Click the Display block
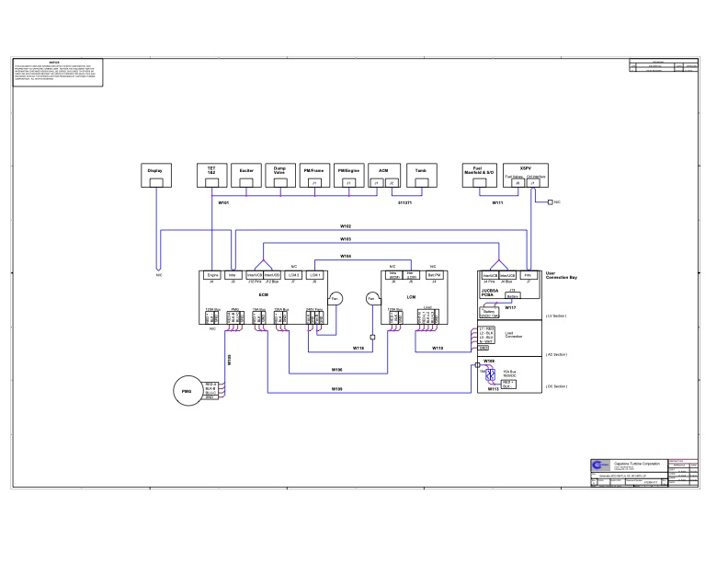Image resolution: width=728 pixels, height=563 pixels. click(x=156, y=175)
